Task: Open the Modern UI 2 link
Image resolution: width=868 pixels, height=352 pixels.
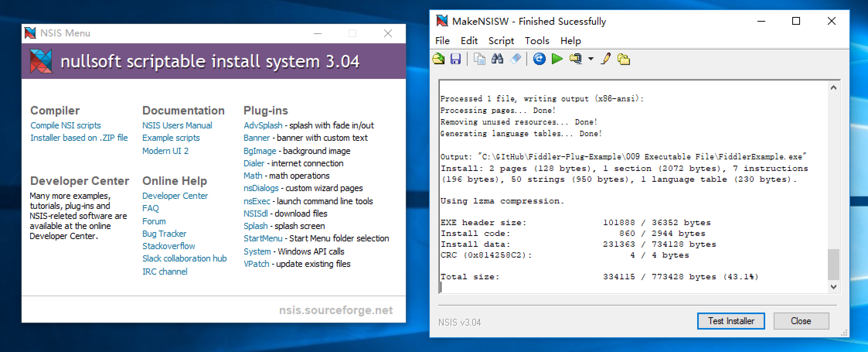Action: (165, 151)
